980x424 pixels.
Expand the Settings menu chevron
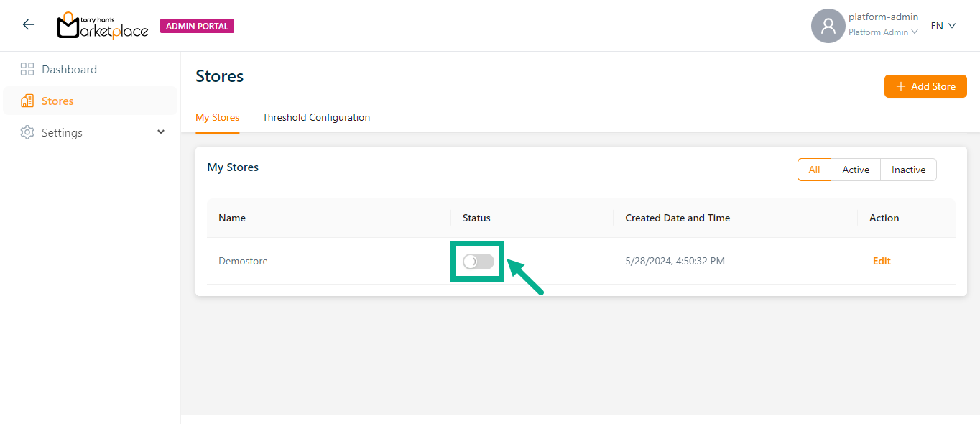tap(161, 132)
